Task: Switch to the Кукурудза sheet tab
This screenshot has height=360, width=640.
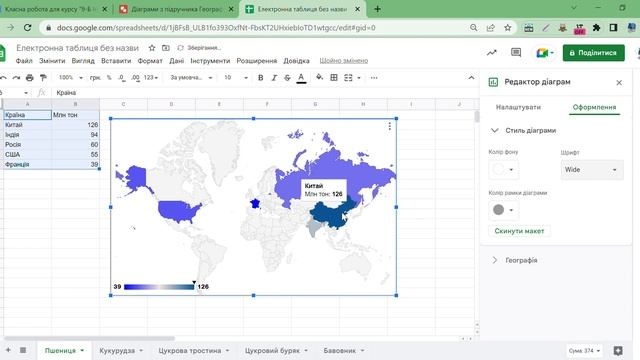Action: pos(121,351)
